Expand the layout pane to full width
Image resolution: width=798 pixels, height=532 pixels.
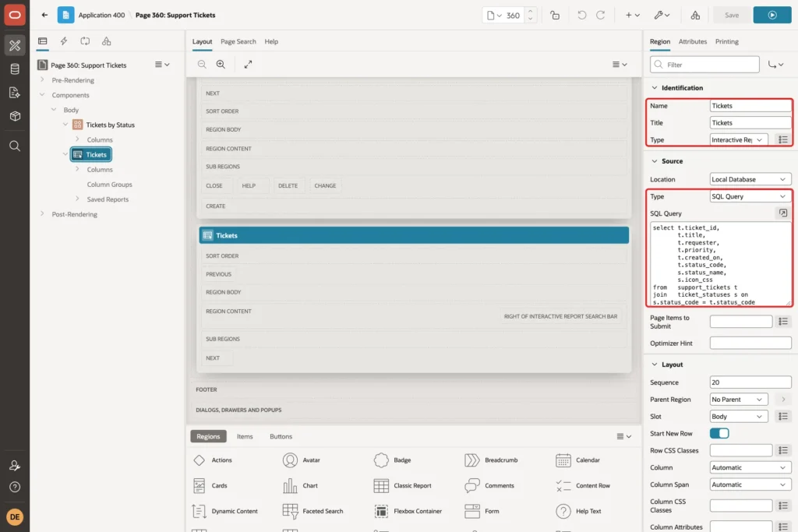[x=248, y=65]
